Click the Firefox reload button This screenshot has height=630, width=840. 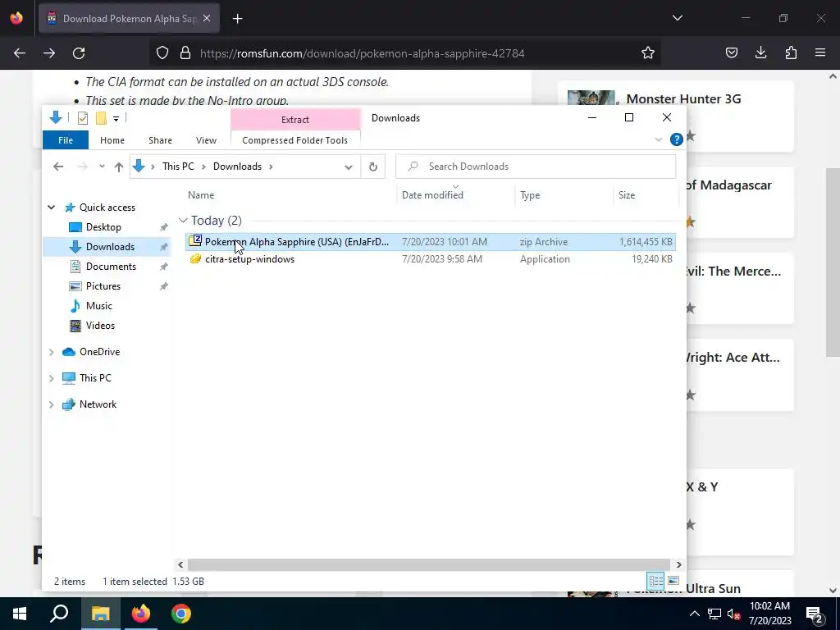point(79,53)
